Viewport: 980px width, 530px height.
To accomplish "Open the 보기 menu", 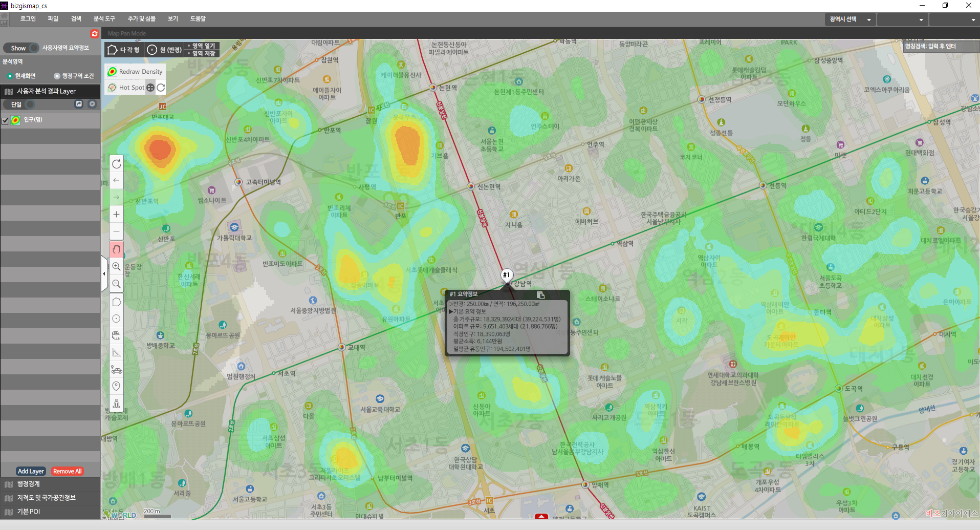I will [x=173, y=19].
